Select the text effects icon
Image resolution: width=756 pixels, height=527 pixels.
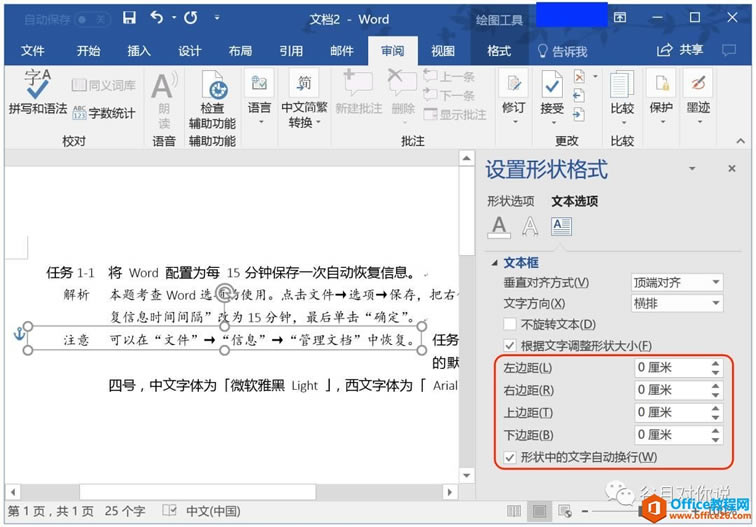click(530, 227)
